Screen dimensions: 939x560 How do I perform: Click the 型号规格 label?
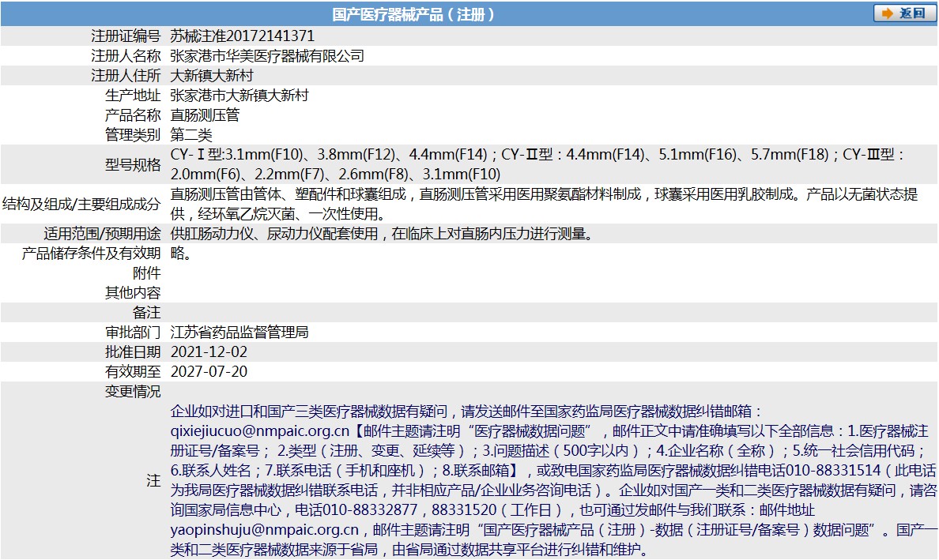(133, 164)
